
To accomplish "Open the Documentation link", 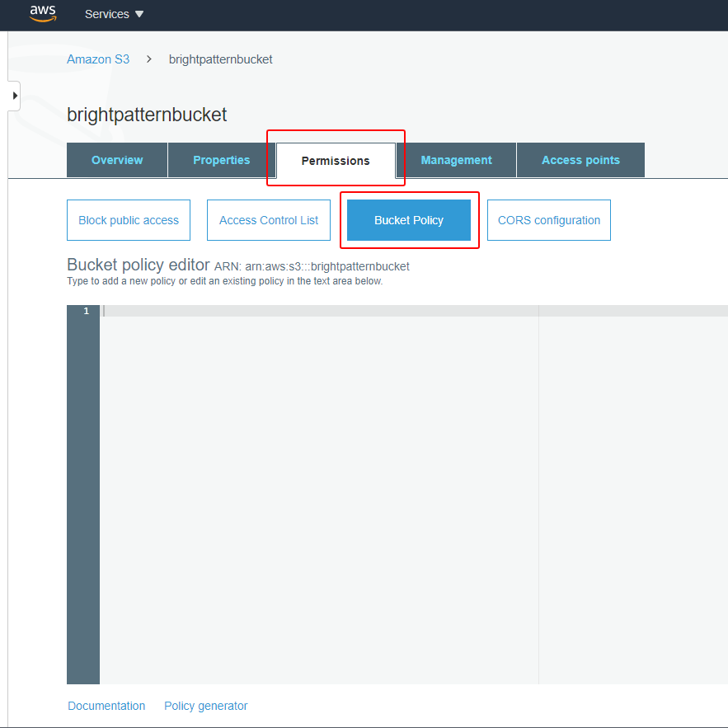I will pos(106,706).
